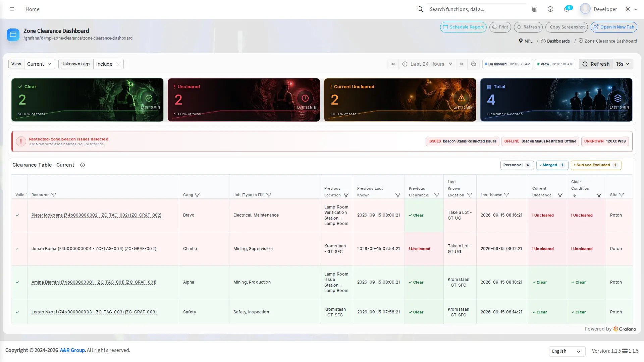Open the Dashboards breadcrumb
Image resolution: width=644 pixels, height=362 pixels.
[x=555, y=41]
